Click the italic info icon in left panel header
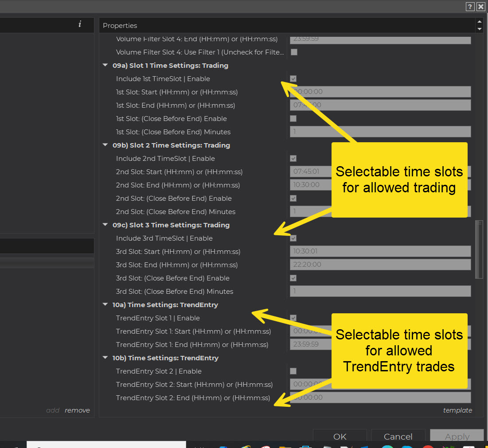The height and width of the screenshot is (448, 488). [x=80, y=24]
